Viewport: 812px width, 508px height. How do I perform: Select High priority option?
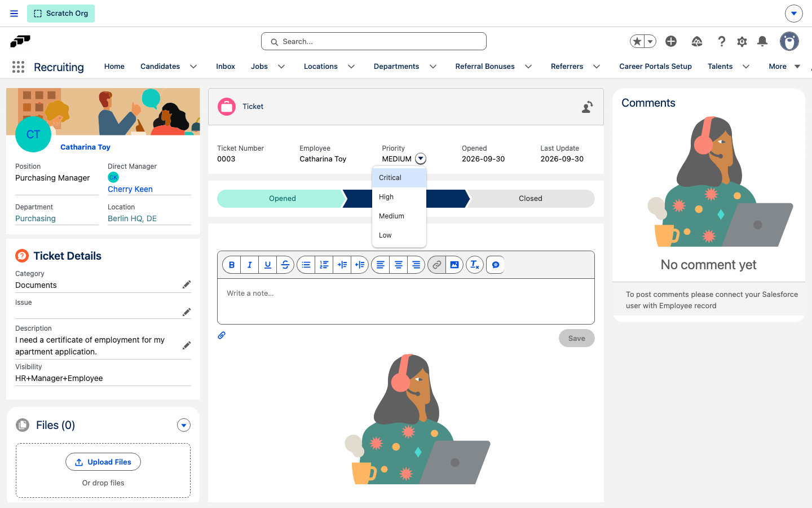399,197
